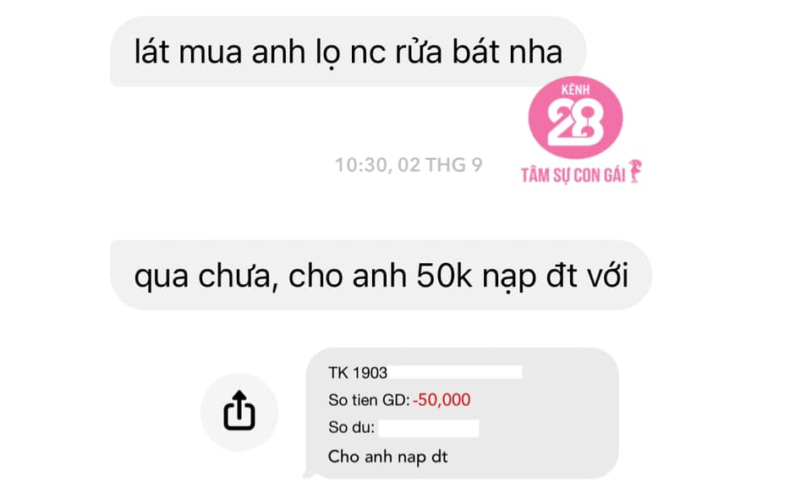
Task: Click the redacted account number box
Action: pyautogui.click(x=455, y=372)
